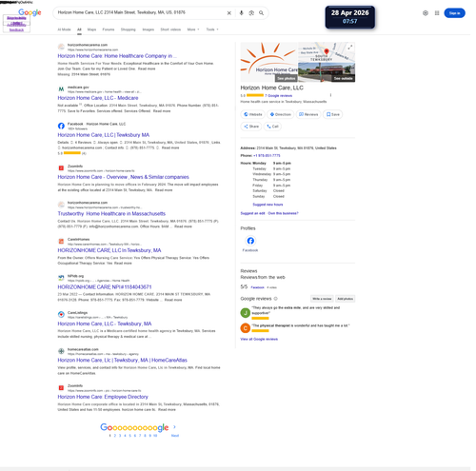Image resolution: width=476 pixels, height=471 pixels.
Task: Click the Facebook link in Reviews from the web
Action: point(257,287)
